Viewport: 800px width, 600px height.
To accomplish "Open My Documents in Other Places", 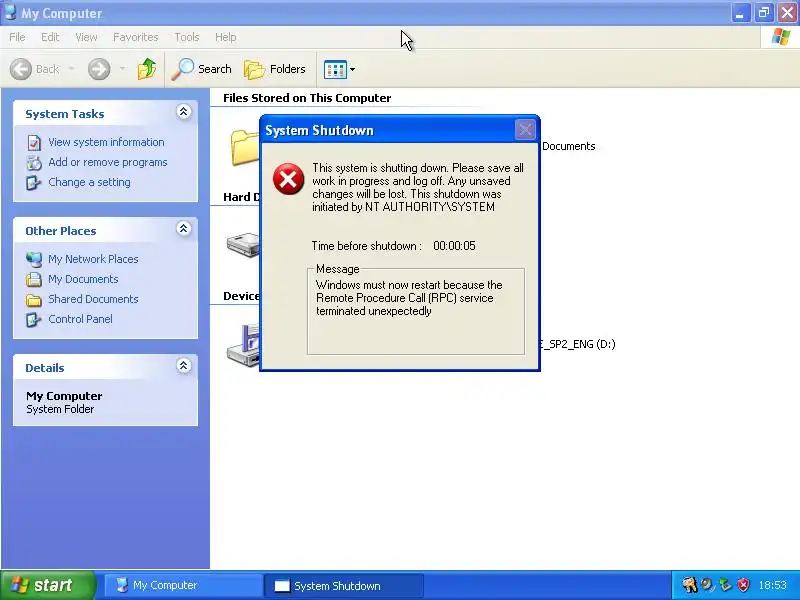I will (x=83, y=279).
